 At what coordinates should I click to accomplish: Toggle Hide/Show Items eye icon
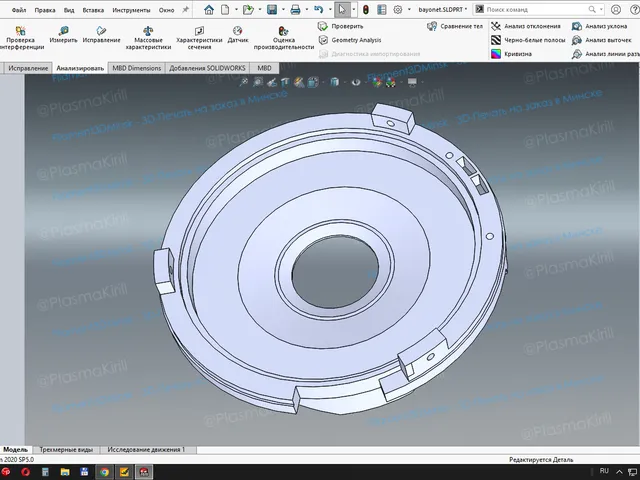pos(356,82)
